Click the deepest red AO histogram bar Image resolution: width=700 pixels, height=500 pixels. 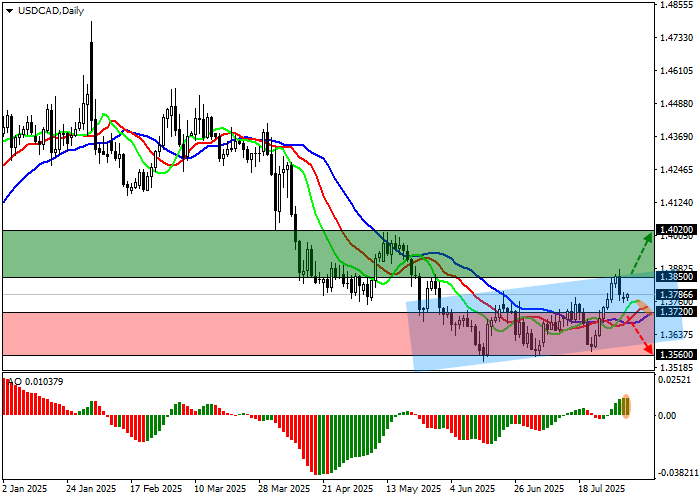pyautogui.click(x=317, y=445)
